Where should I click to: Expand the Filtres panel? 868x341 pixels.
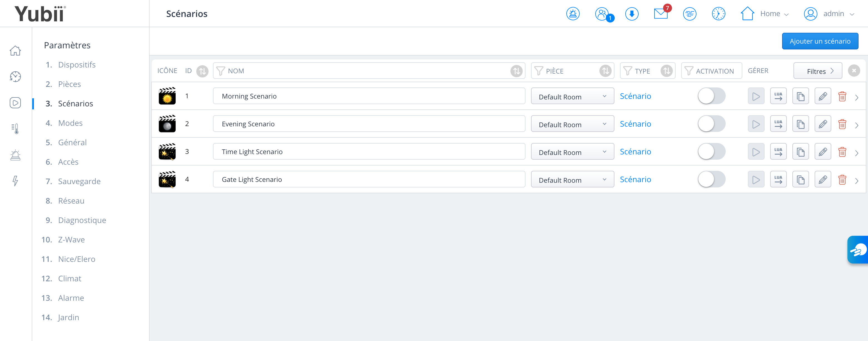(818, 71)
